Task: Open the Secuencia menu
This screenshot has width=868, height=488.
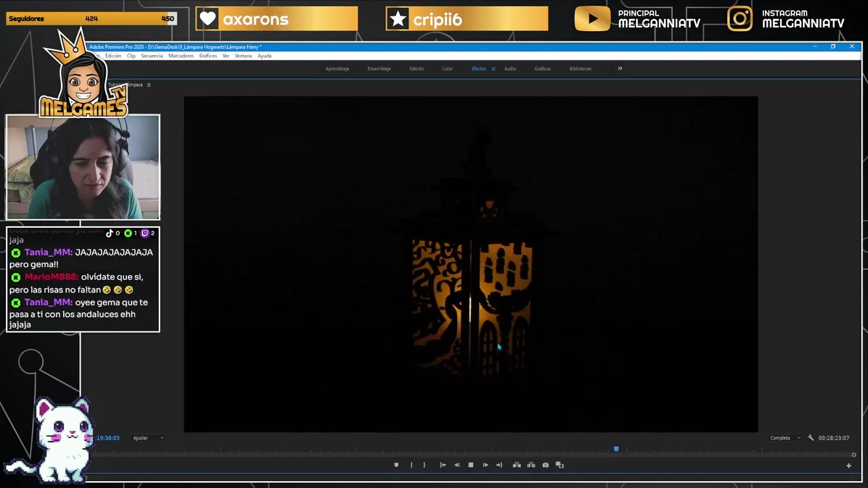Action: [x=152, y=56]
